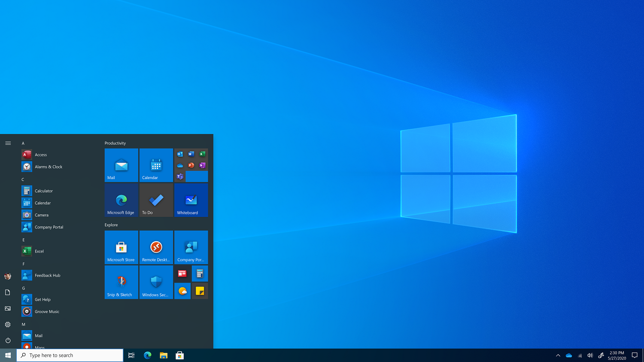
Task: Open Task View on the taskbar
Action: click(131, 355)
